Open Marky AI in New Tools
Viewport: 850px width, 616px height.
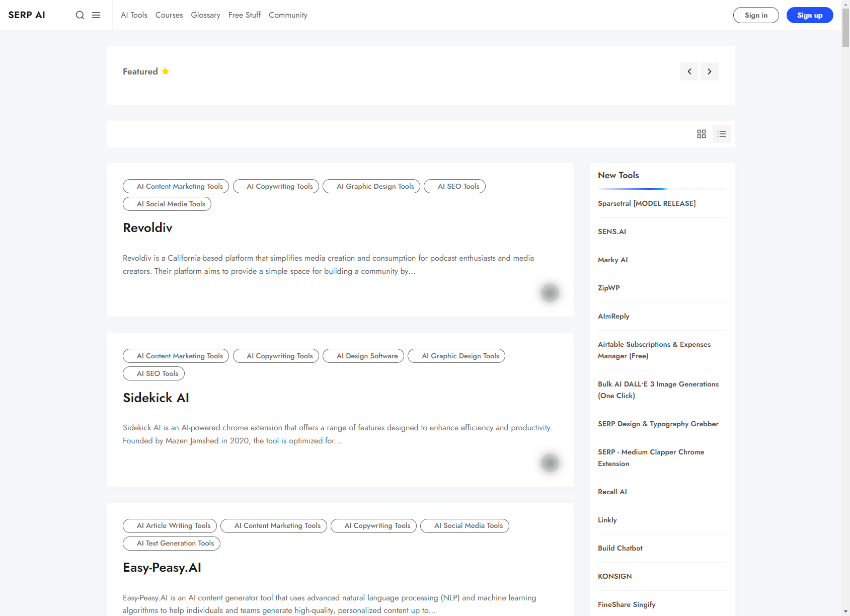(612, 260)
